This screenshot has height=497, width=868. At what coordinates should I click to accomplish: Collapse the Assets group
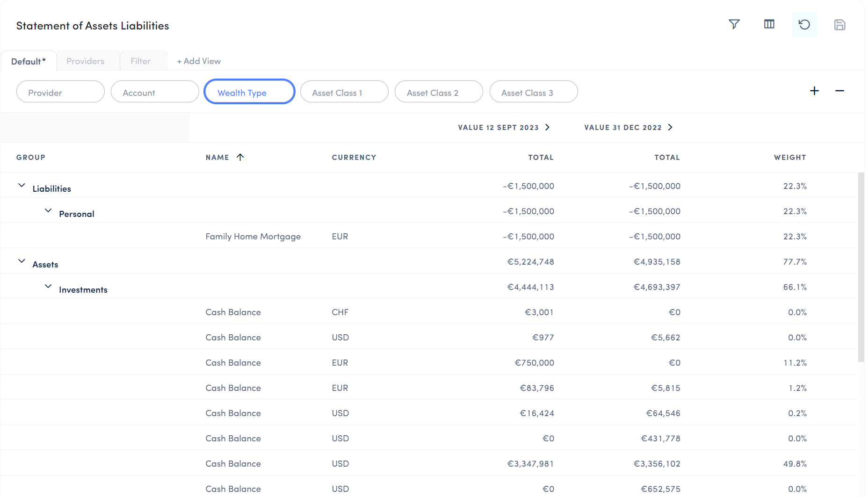point(22,261)
